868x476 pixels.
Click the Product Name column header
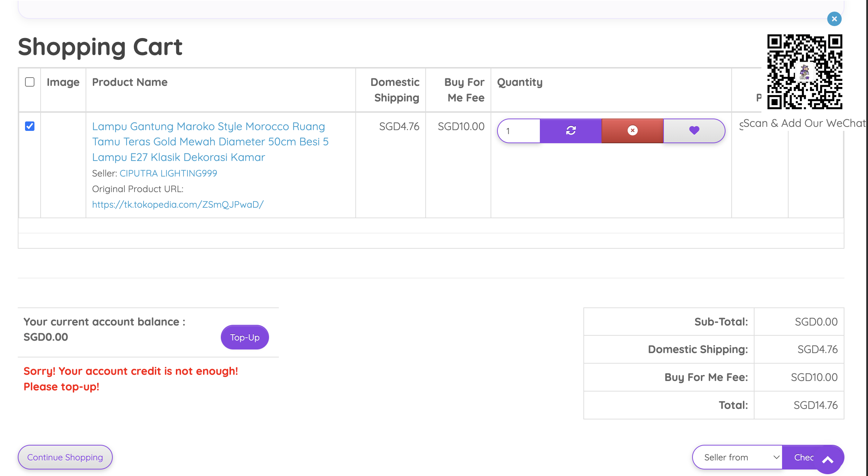tap(130, 82)
